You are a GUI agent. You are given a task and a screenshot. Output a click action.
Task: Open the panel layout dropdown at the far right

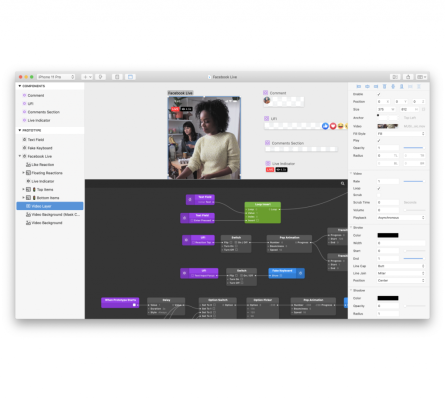tap(421, 77)
